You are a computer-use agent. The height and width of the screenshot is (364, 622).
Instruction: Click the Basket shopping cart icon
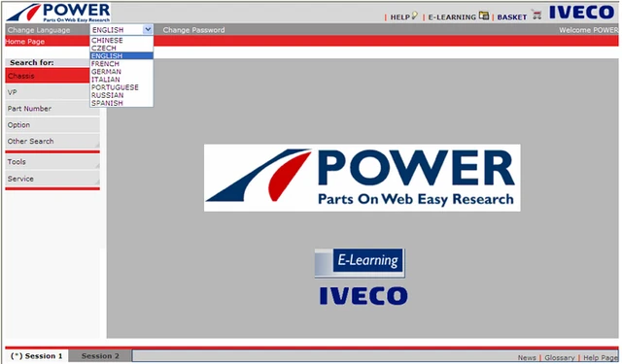click(x=536, y=16)
